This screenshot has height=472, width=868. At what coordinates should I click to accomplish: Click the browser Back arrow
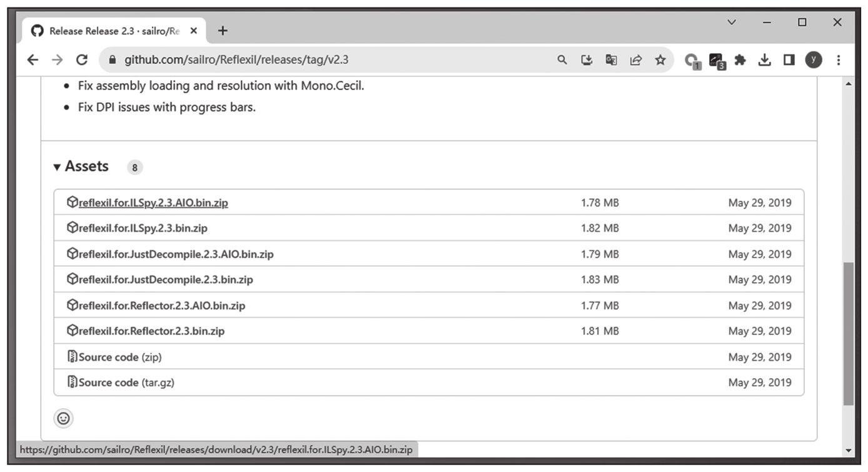point(33,59)
